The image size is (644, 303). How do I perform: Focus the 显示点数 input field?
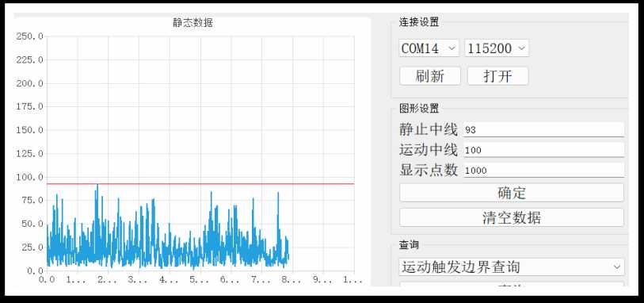[543, 171]
